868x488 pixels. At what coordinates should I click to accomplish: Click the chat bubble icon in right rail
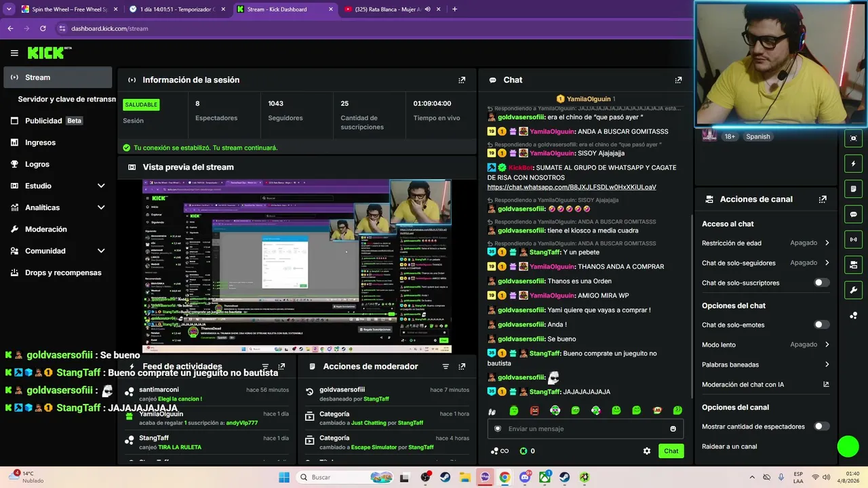coord(853,214)
